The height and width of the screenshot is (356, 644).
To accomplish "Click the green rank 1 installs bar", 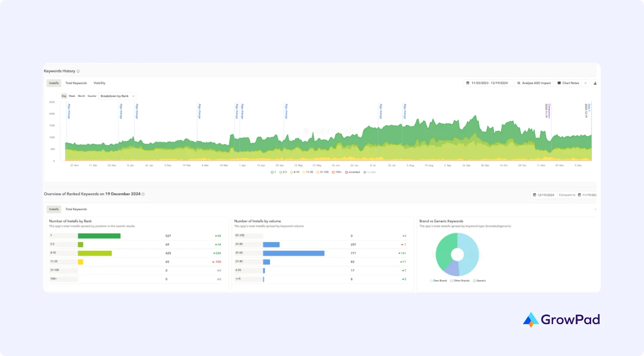I will tap(99, 236).
